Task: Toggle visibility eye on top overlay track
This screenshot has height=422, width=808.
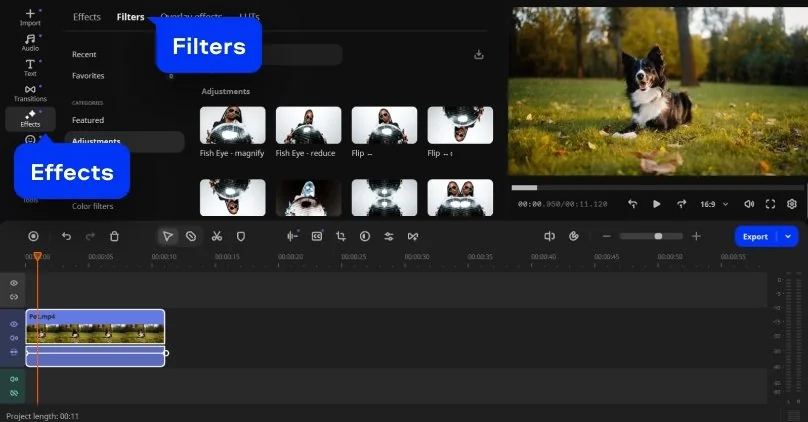Action: (14, 283)
